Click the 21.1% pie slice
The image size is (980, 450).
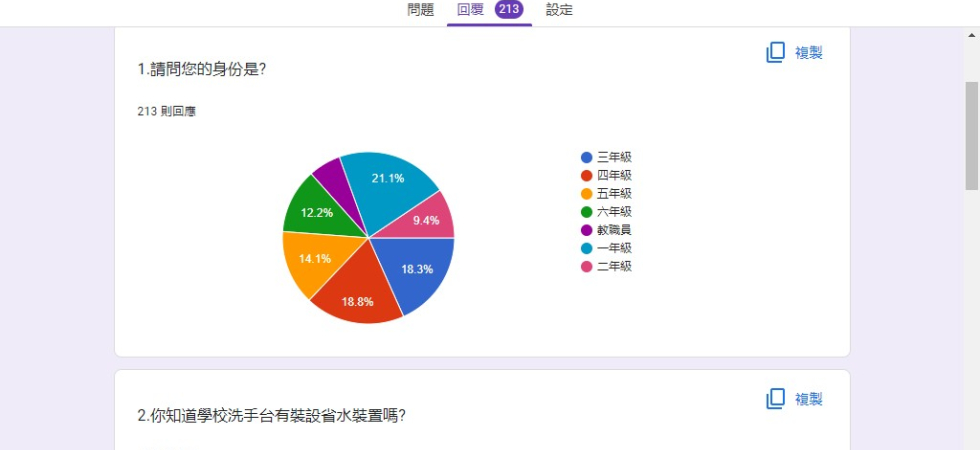pos(388,180)
